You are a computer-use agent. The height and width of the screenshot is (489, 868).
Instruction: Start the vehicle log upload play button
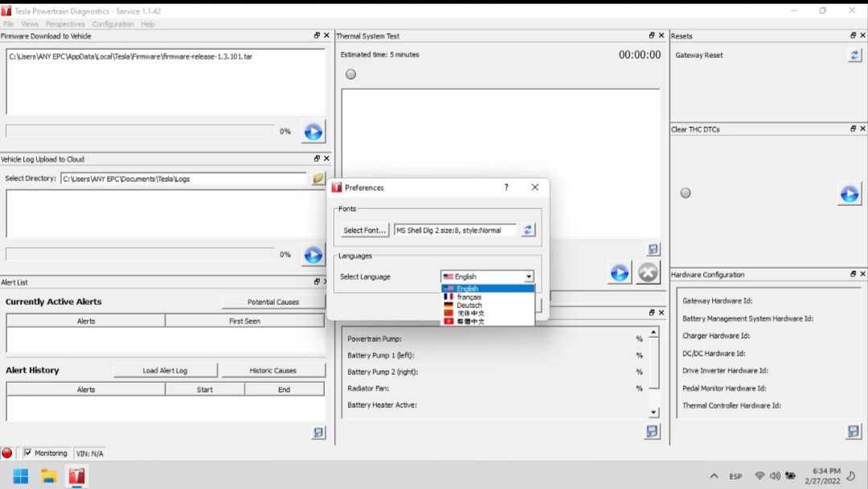tap(313, 255)
